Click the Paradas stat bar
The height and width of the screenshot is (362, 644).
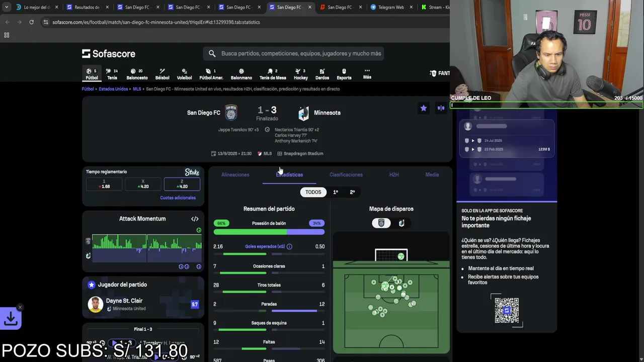point(269,311)
